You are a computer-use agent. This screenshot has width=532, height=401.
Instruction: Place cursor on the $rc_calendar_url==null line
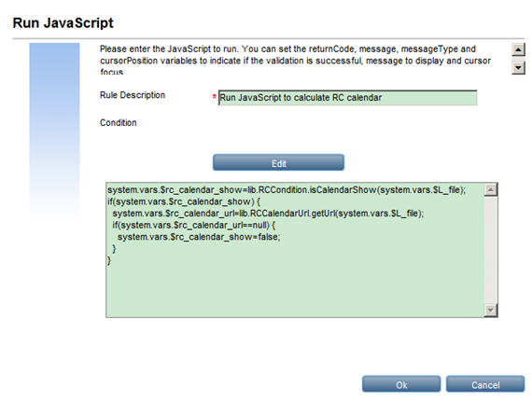tap(194, 225)
